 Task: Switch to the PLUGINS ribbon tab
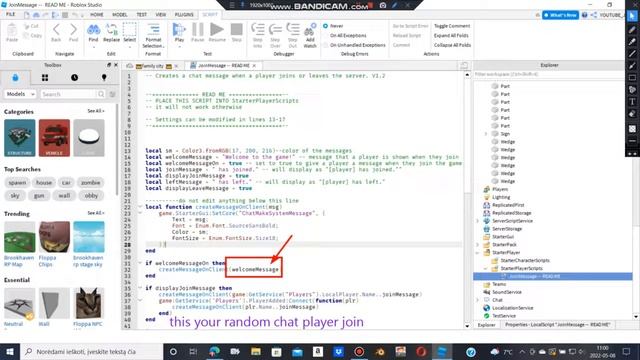click(x=184, y=15)
